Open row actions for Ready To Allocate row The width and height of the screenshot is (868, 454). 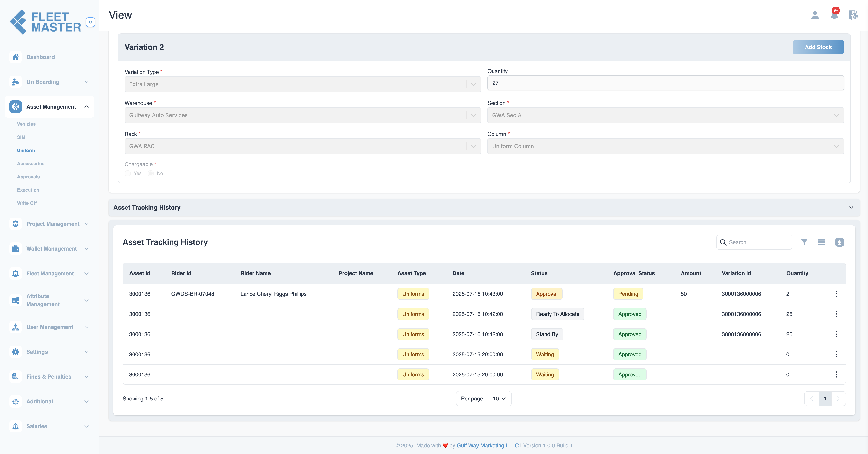click(x=836, y=314)
